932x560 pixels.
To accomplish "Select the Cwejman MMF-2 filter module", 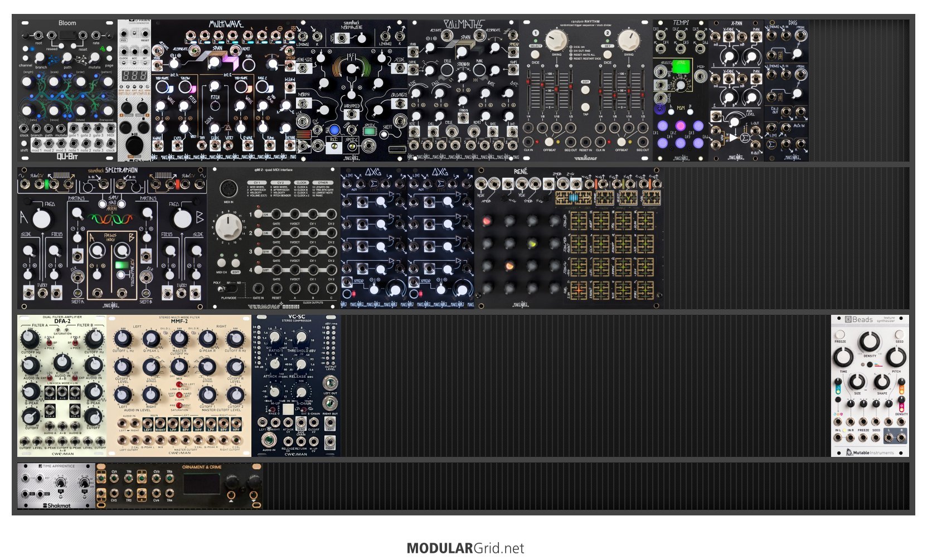I will (179, 386).
